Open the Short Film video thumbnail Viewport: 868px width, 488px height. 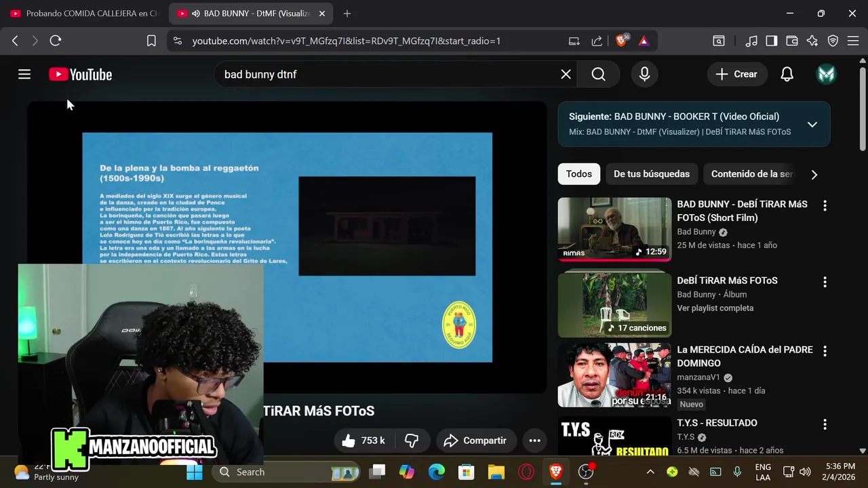click(614, 230)
